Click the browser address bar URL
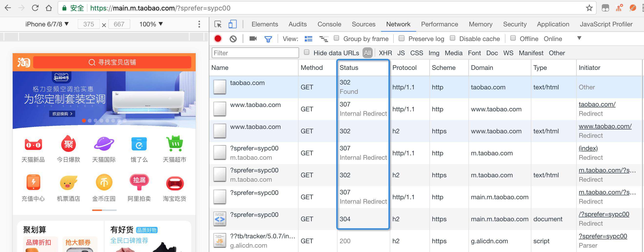Screen dimensions: 644x252 click(x=160, y=8)
